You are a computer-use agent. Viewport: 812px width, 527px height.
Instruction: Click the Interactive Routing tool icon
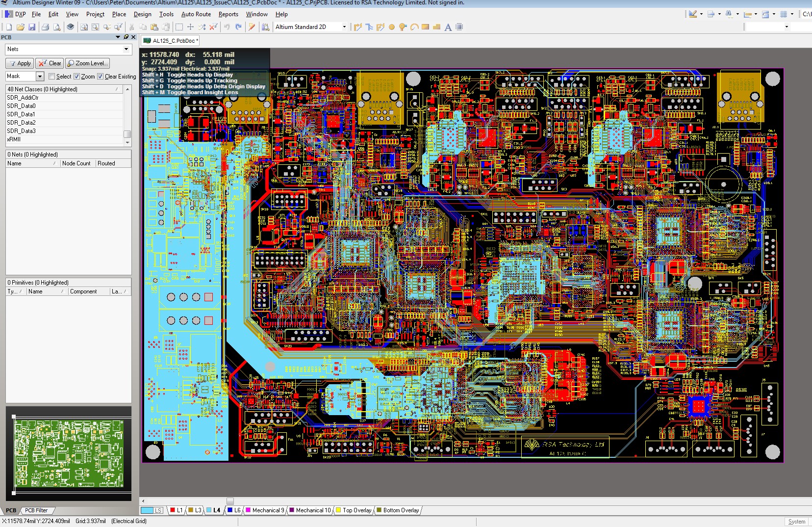[357, 27]
